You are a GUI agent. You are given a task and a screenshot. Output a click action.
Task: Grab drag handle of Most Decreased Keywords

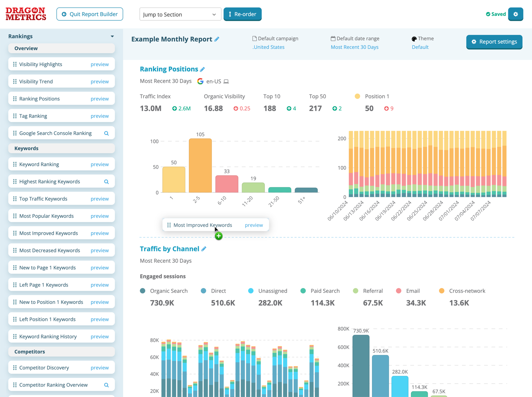coord(15,250)
